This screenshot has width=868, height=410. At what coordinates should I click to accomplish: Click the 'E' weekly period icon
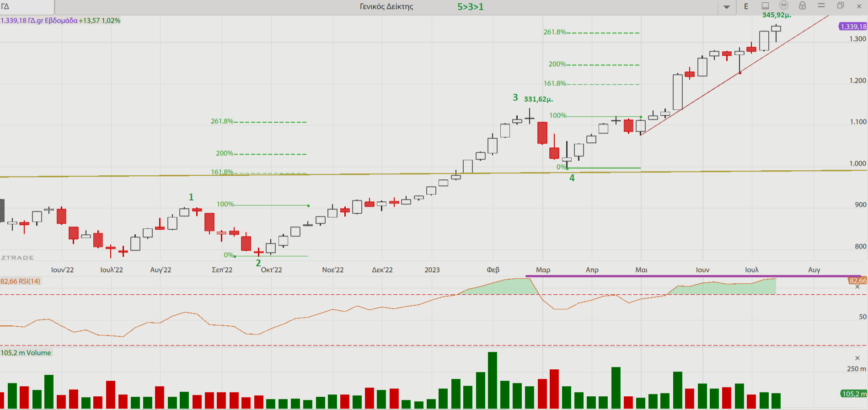[746, 6]
